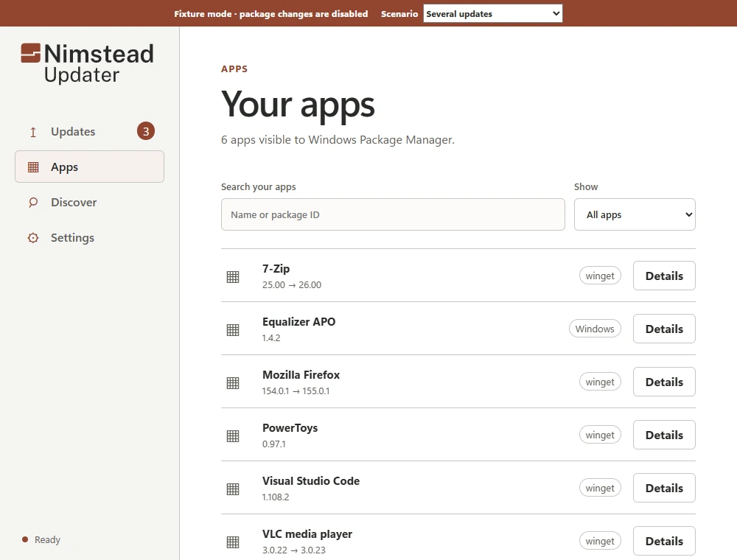Click the 7-Zip app grid icon
The height and width of the screenshot is (560, 737).
[x=233, y=277]
